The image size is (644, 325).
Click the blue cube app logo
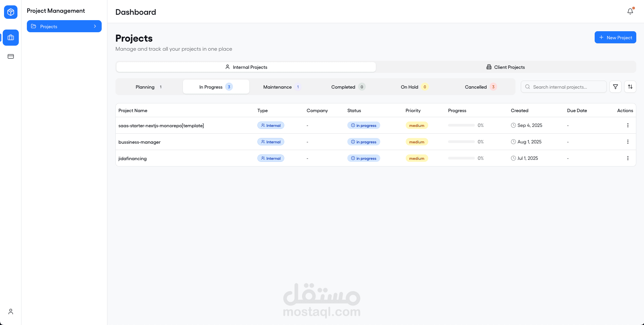click(x=11, y=12)
